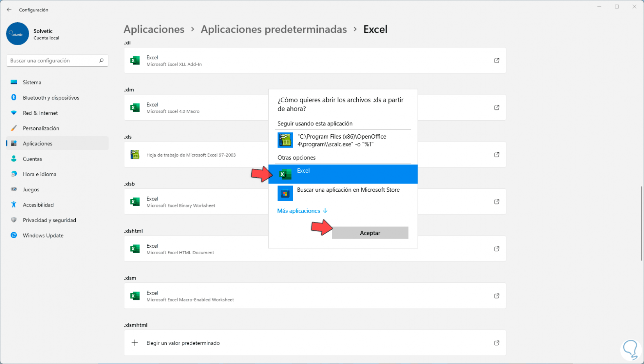The width and height of the screenshot is (644, 364).
Task: Open Windows Update section
Action: [57, 235]
